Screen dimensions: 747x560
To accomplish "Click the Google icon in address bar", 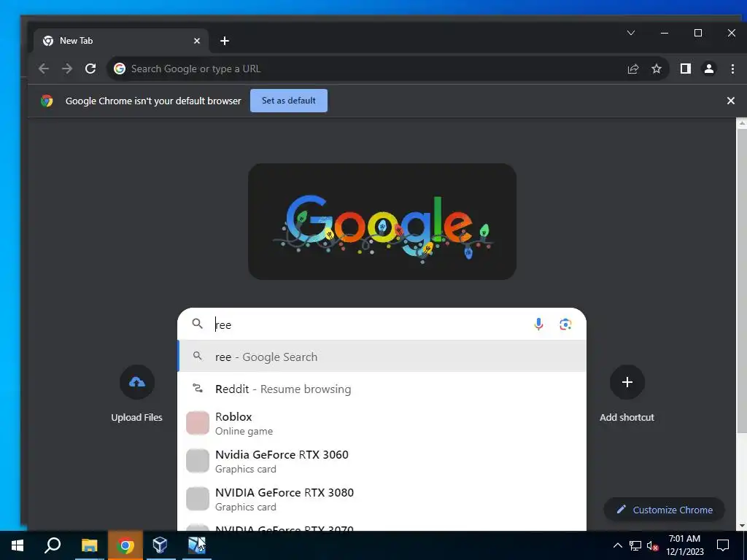I will coord(120,69).
